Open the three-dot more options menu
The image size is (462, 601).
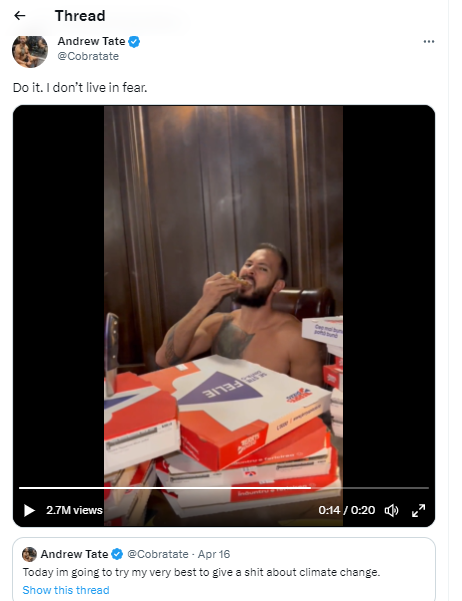429,41
